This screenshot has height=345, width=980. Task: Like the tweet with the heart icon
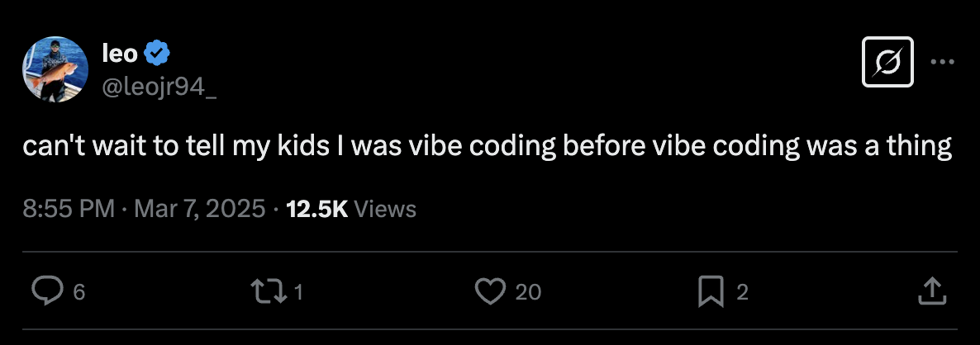point(490,291)
